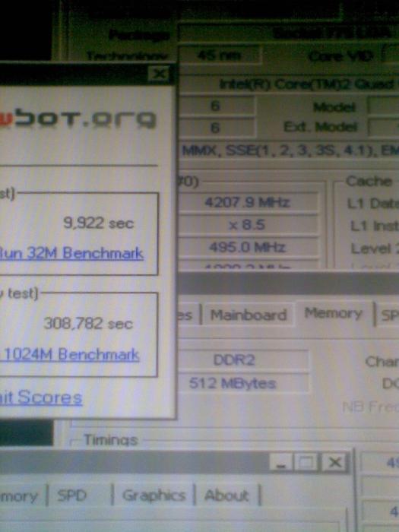Click the 512 MBytes size field
The height and width of the screenshot is (532, 399).
click(x=242, y=383)
